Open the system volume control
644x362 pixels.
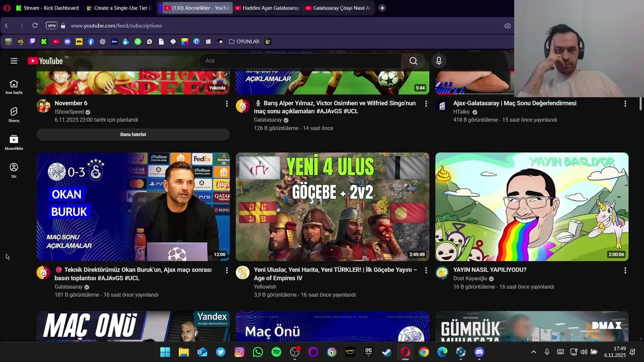pyautogui.click(x=584, y=352)
